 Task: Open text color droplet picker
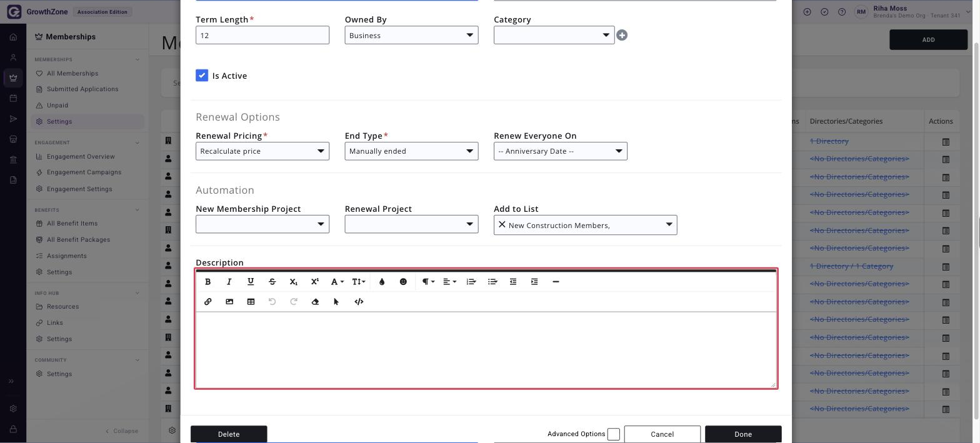[x=382, y=282]
